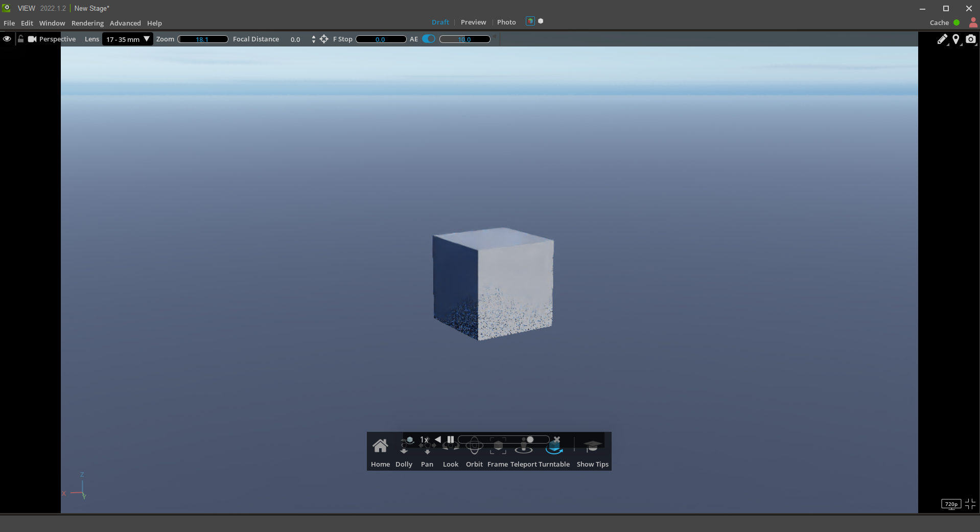Image resolution: width=980 pixels, height=532 pixels.
Task: Click the Zoom slider showing 18.1
Action: (202, 39)
